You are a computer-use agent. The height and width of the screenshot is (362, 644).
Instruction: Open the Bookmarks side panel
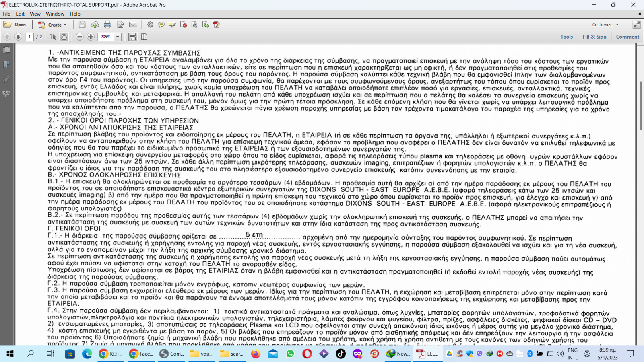click(6, 64)
